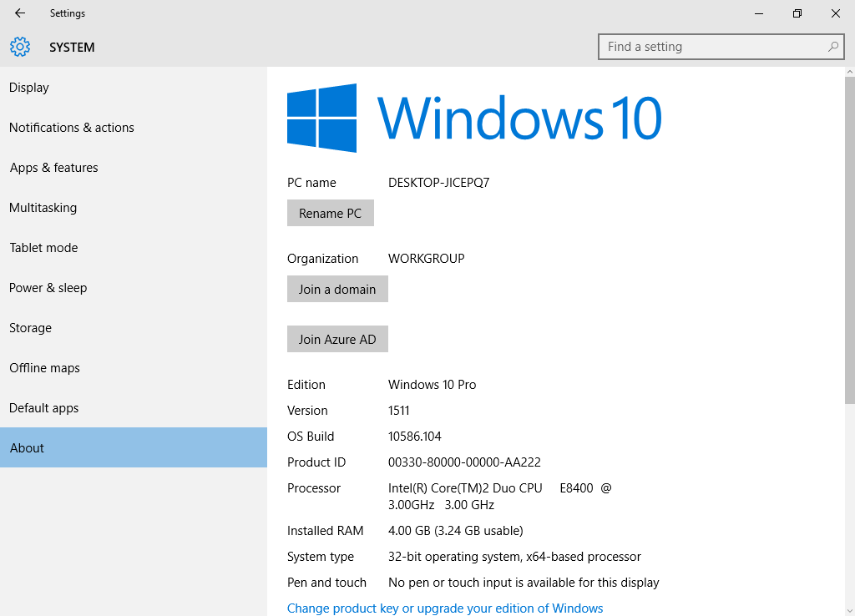Click the scrollbar down arrow
This screenshot has width=855, height=616.
(x=849, y=611)
